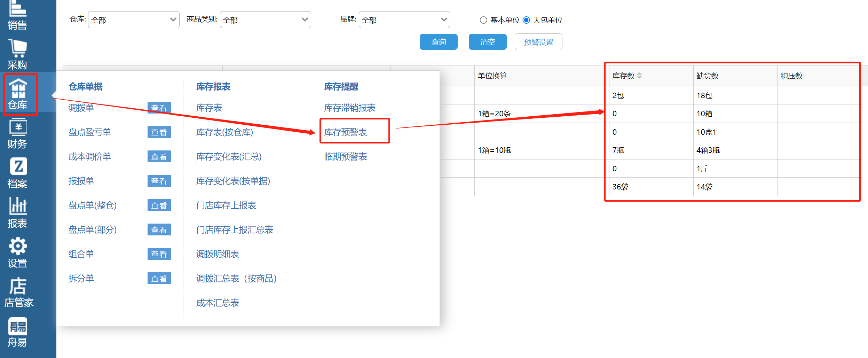Click 查看 next to 调拨单

pyautogui.click(x=159, y=108)
